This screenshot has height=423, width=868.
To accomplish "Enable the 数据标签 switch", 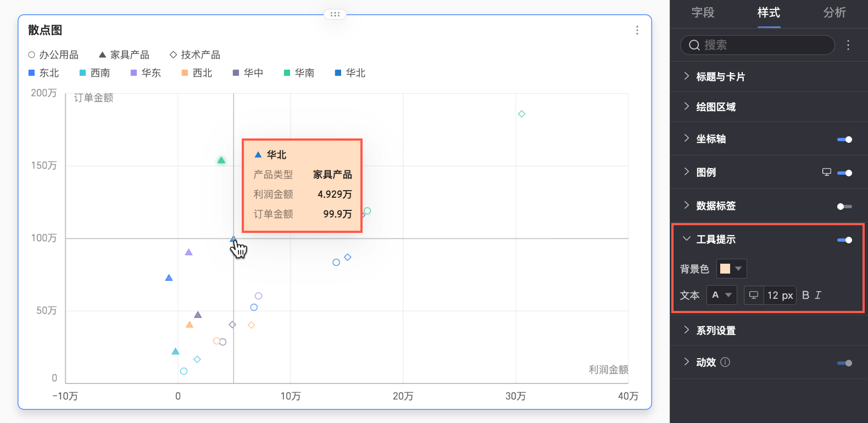I will click(x=844, y=207).
